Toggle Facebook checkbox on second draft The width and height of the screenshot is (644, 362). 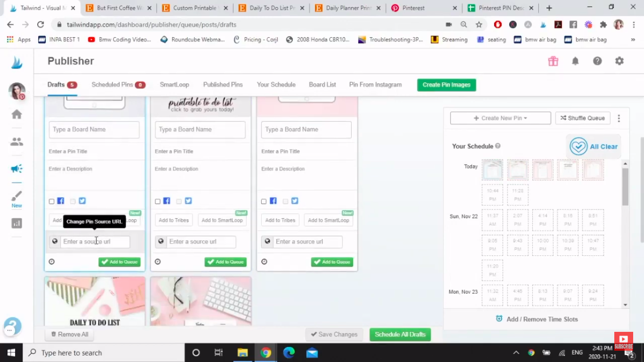click(158, 201)
